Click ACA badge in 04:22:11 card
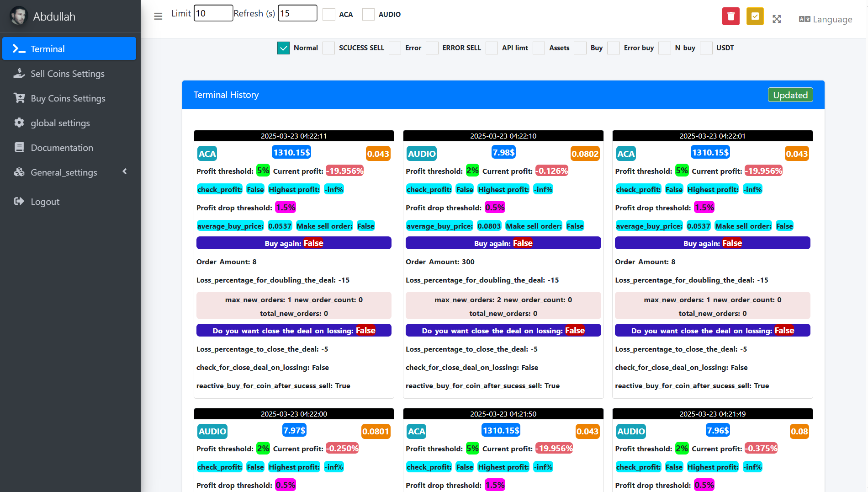The width and height of the screenshot is (868, 492). pyautogui.click(x=207, y=154)
